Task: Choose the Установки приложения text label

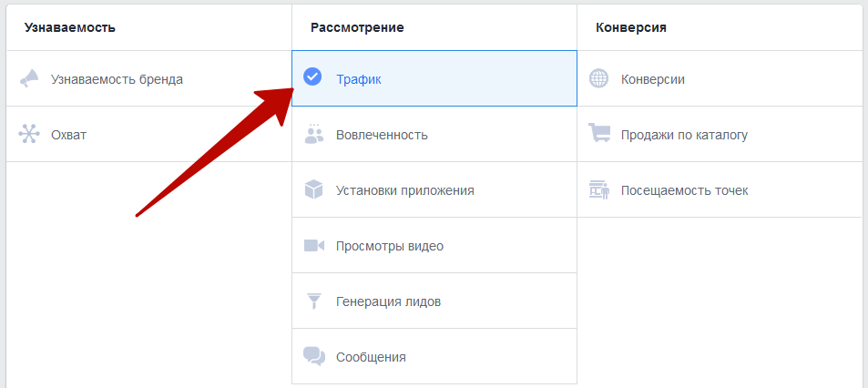Action: click(405, 190)
